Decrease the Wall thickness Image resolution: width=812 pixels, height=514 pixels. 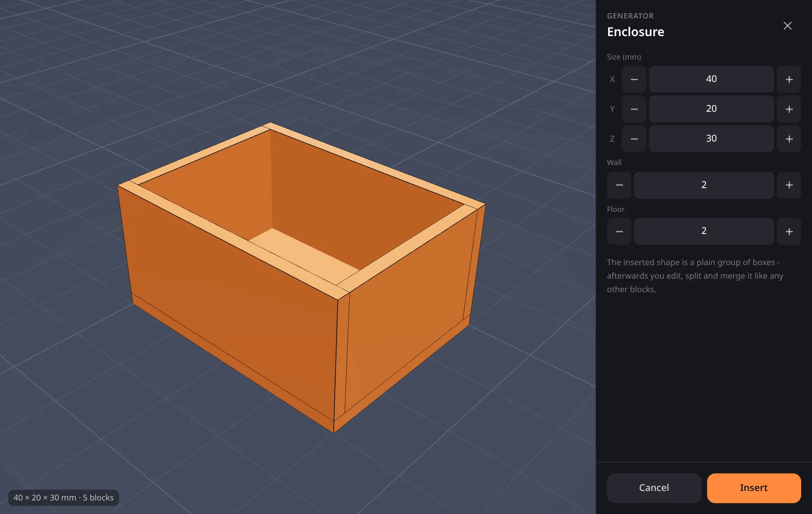point(619,185)
